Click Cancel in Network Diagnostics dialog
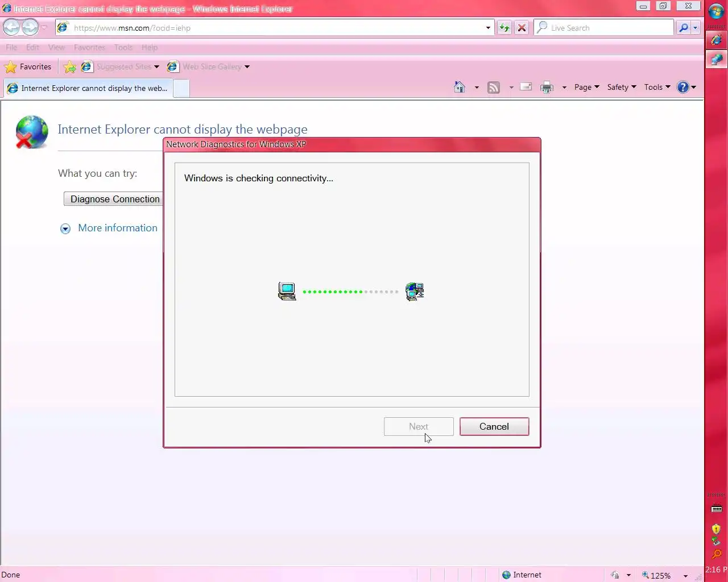Viewport: 728px width, 582px height. tap(494, 426)
